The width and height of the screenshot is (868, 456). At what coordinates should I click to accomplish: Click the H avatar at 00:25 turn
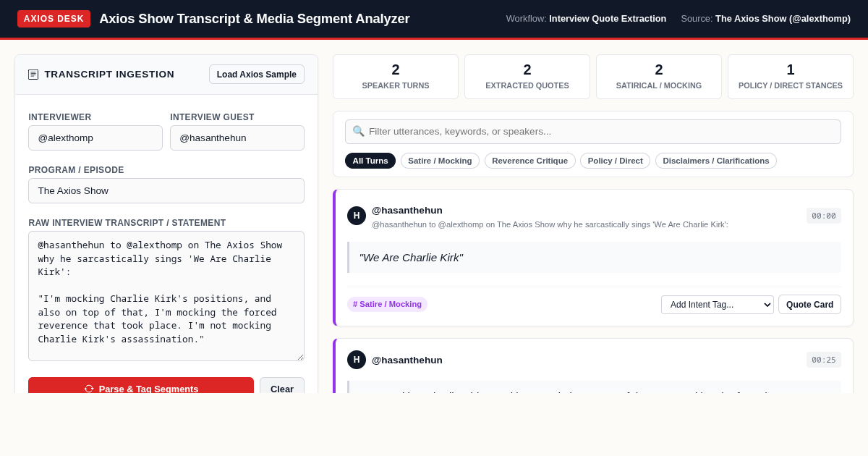pyautogui.click(x=357, y=360)
